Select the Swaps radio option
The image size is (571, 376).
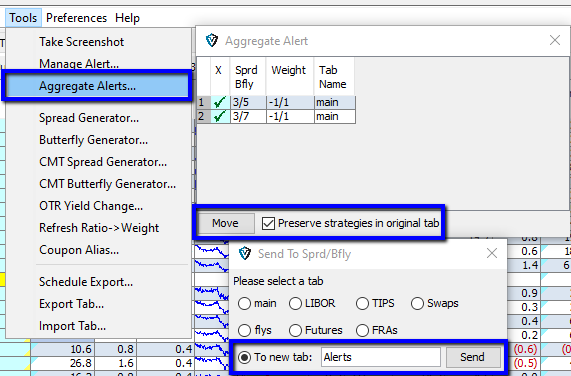pos(417,304)
